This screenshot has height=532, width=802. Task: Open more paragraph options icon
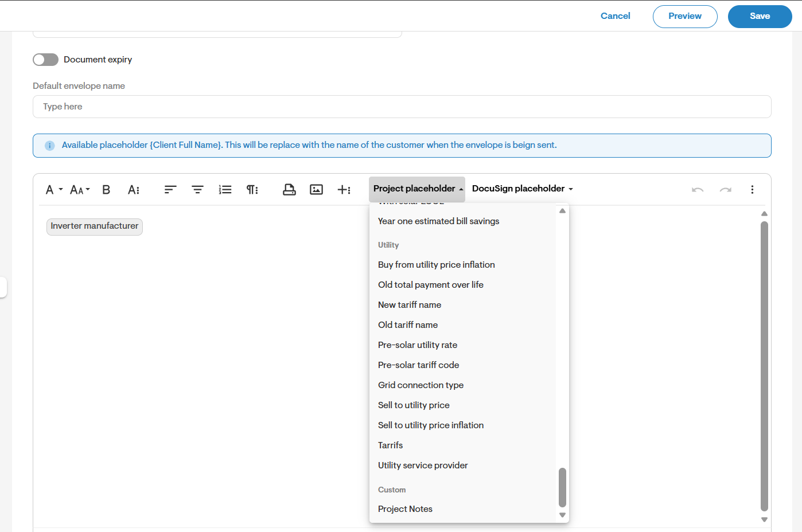(252, 190)
